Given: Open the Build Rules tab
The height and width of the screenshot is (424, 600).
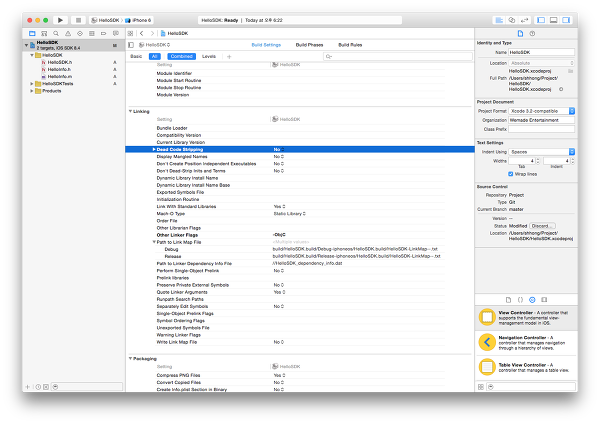Looking at the screenshot, I should coord(350,45).
